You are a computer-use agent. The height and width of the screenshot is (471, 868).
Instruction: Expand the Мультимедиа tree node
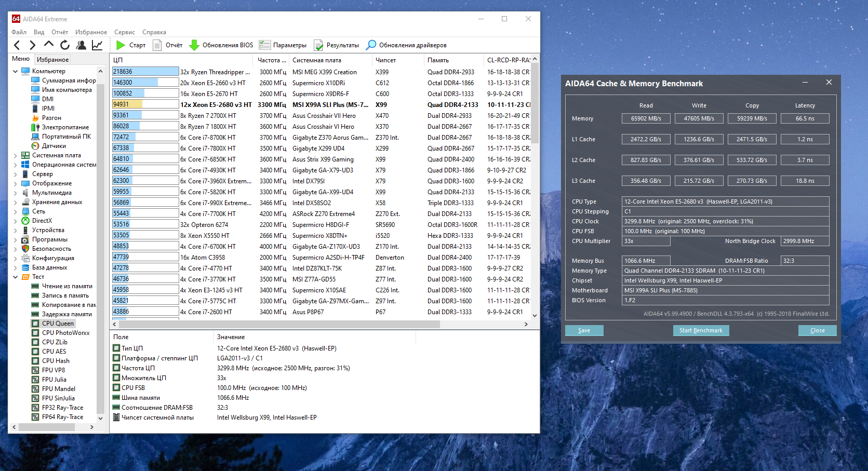16,193
